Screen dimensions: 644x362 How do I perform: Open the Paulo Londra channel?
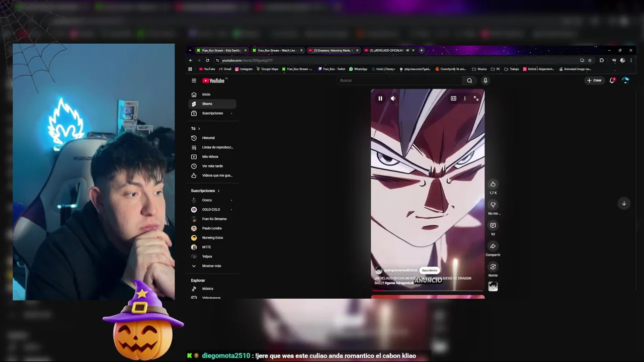tap(212, 228)
